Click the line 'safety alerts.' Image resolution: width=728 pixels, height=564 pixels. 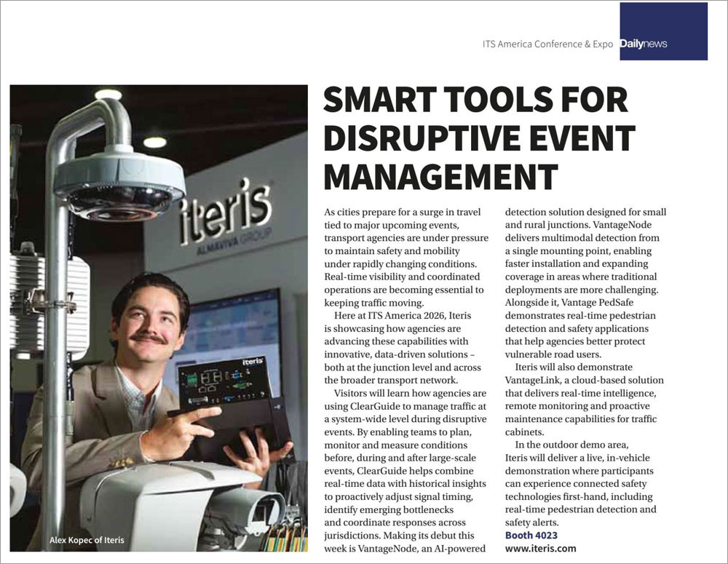tap(532, 523)
